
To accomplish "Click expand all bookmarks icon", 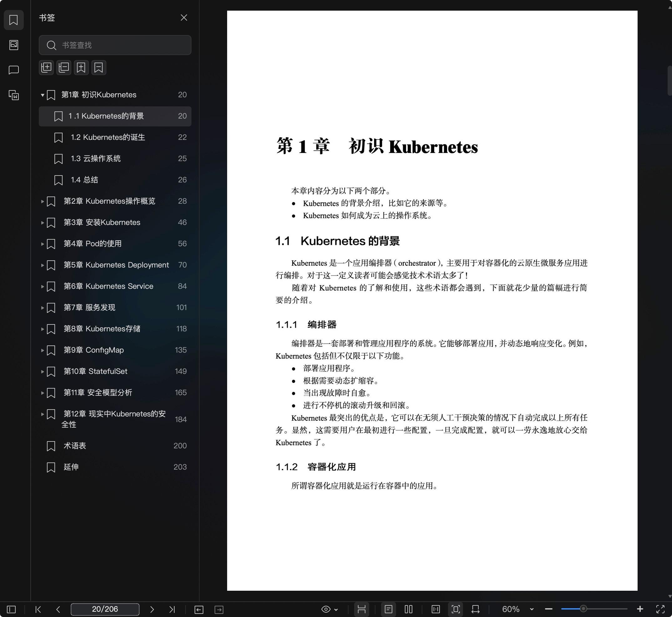I will (46, 68).
